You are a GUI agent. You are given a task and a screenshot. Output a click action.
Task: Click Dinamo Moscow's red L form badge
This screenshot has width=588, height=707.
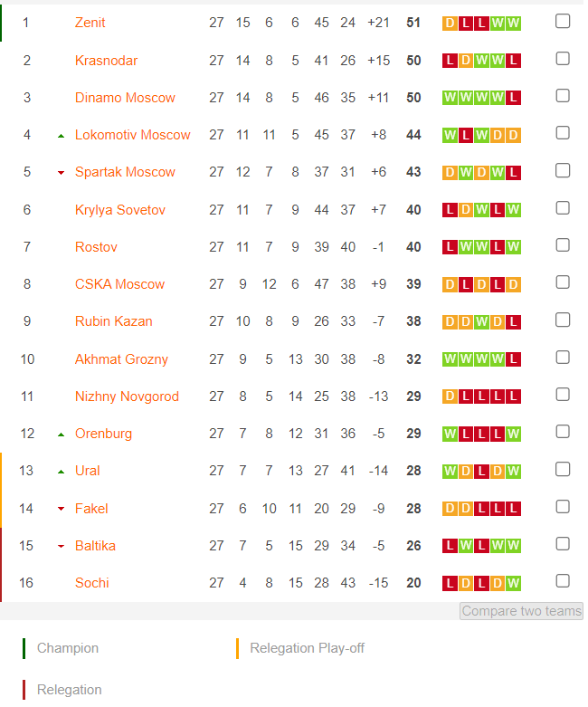pyautogui.click(x=513, y=98)
